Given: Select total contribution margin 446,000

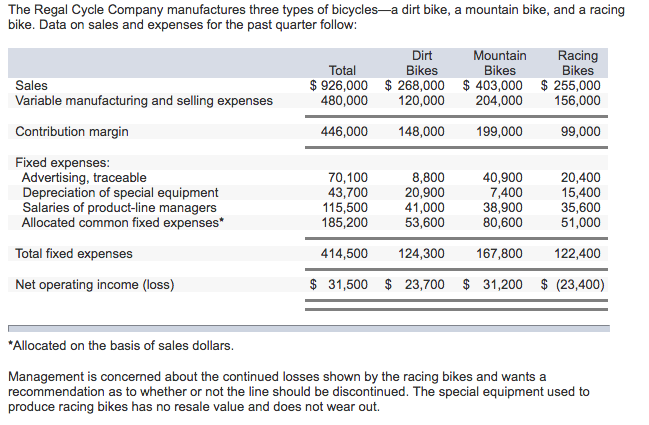Looking at the screenshot, I should point(344,132).
